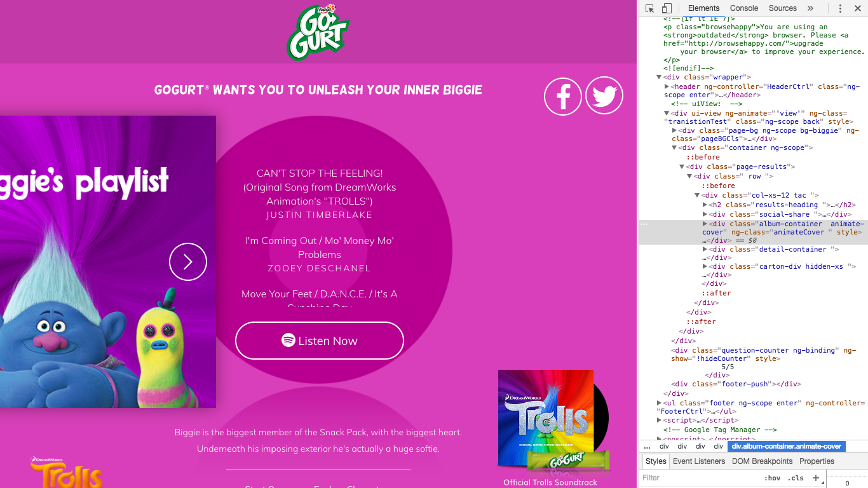Switch to DOM Breakpoints tab
Screen dimensions: 868x488
[763, 461]
